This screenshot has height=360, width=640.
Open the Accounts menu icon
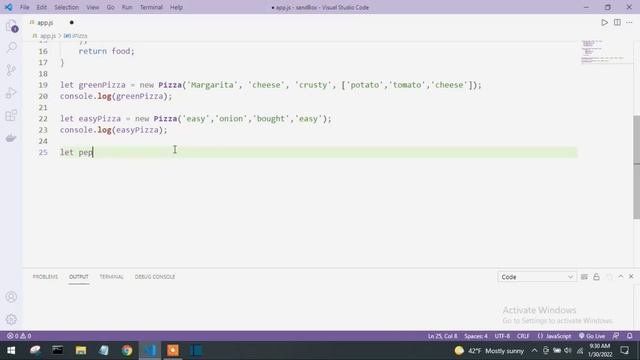coord(11,297)
